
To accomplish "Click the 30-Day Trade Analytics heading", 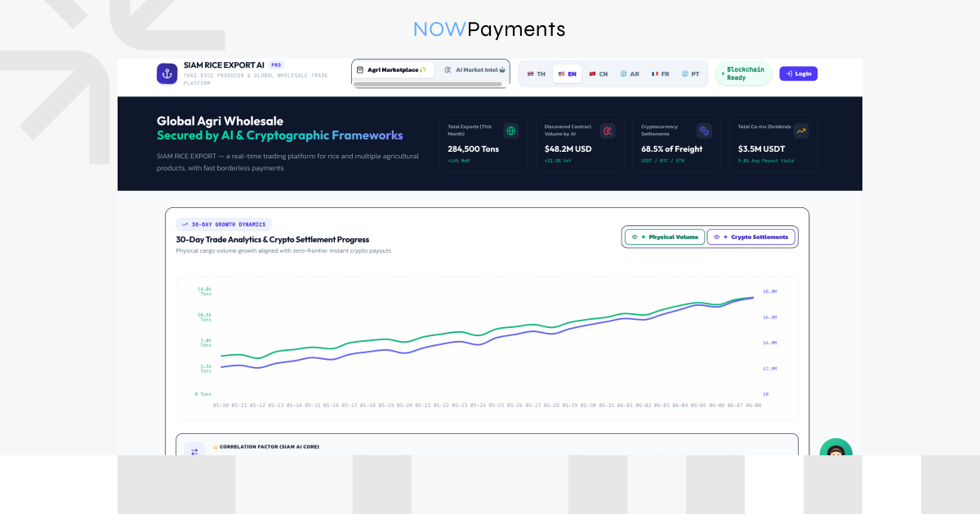I will tap(272, 239).
